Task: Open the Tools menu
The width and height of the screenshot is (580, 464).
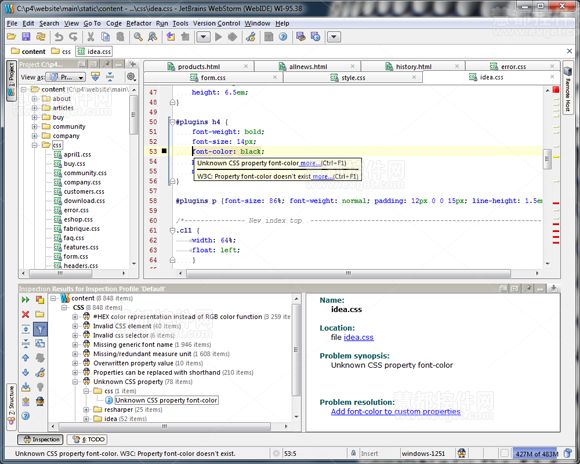Action: tap(180, 23)
